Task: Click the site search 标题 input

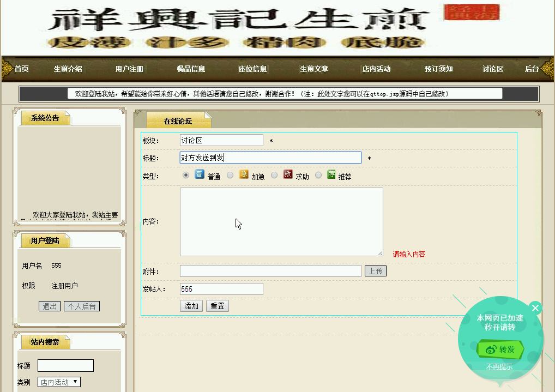Action: click(x=66, y=365)
